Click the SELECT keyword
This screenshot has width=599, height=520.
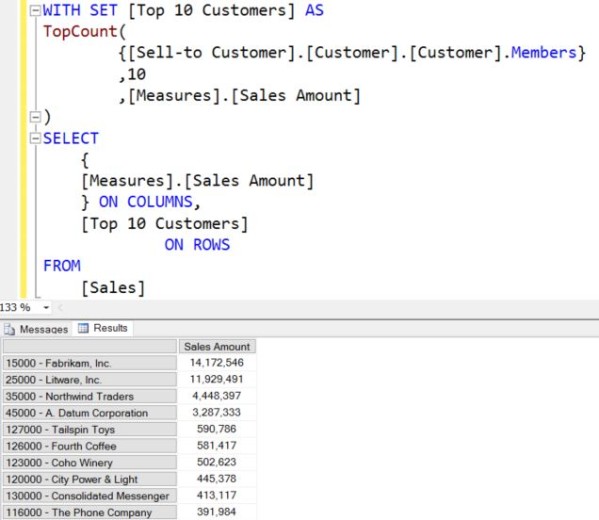click(x=71, y=138)
